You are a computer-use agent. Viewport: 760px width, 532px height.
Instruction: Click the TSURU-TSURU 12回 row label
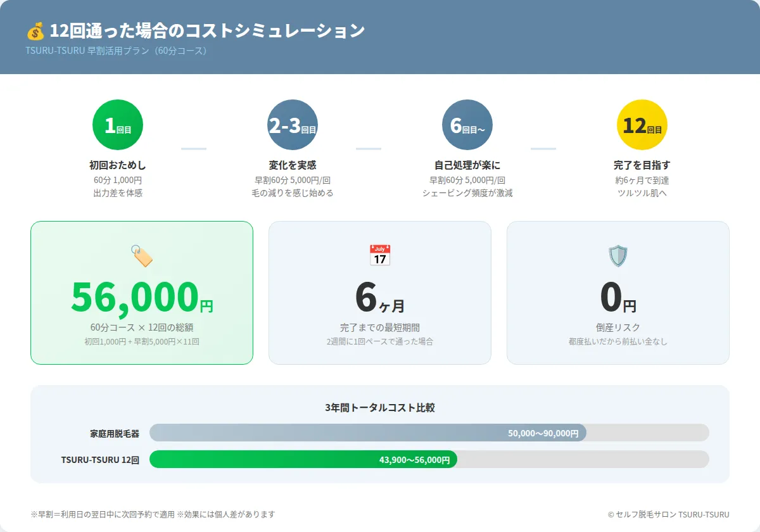pyautogui.click(x=100, y=460)
